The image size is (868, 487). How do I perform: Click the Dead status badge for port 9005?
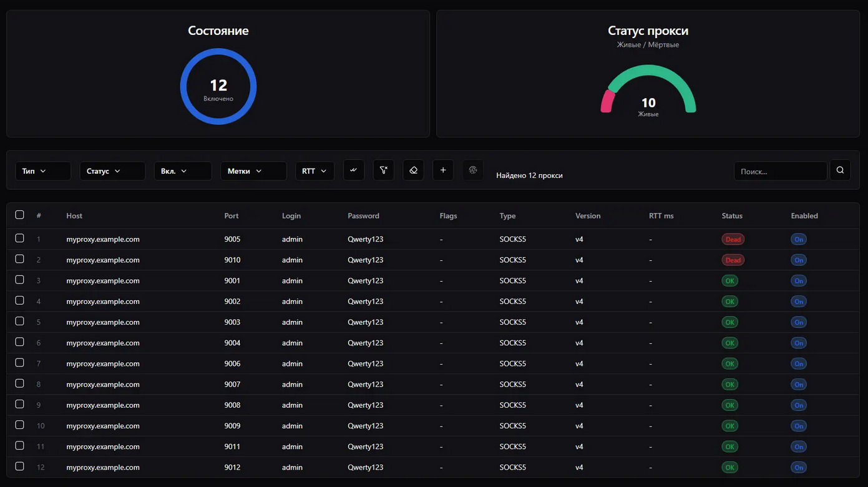(x=733, y=239)
